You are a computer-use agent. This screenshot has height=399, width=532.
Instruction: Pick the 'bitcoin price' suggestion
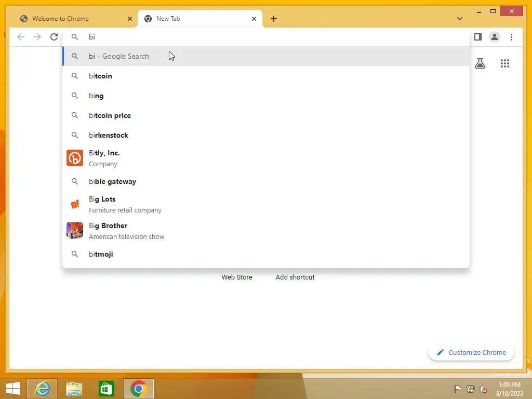267,115
